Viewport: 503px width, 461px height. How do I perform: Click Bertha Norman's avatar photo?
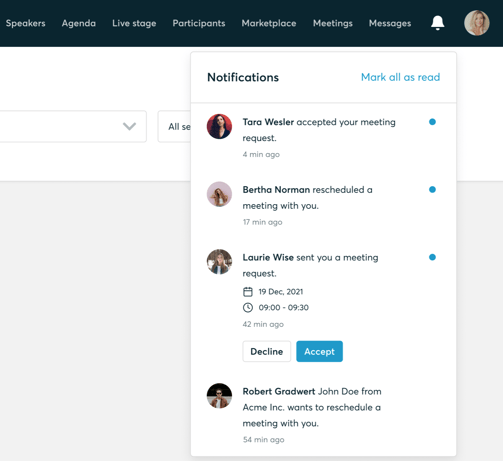pyautogui.click(x=219, y=194)
